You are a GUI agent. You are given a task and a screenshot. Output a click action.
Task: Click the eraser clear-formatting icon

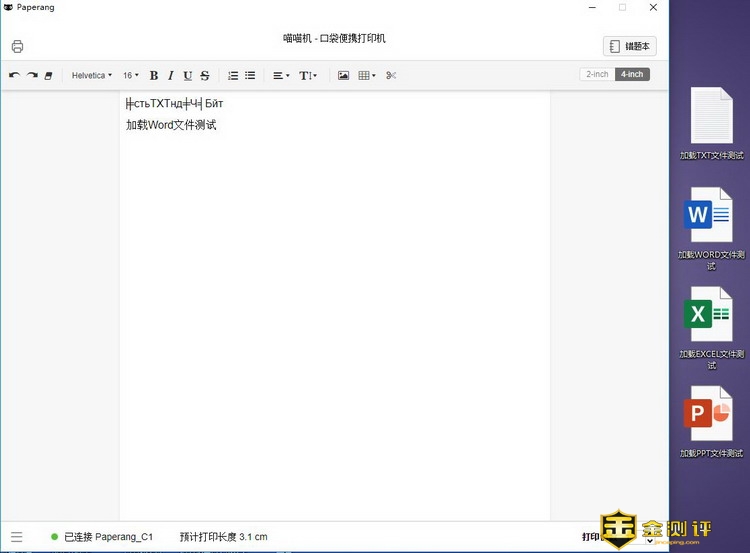tap(49, 75)
